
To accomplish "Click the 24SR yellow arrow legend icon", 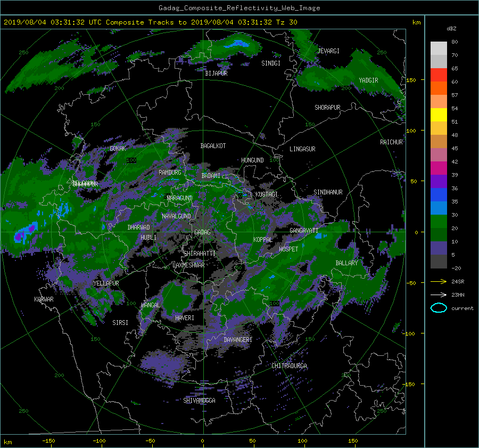I will tap(439, 282).
